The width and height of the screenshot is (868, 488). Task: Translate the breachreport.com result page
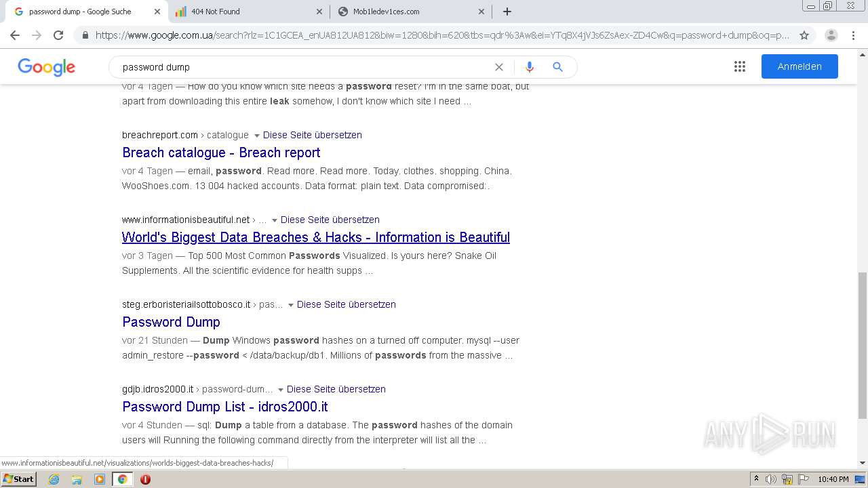313,135
